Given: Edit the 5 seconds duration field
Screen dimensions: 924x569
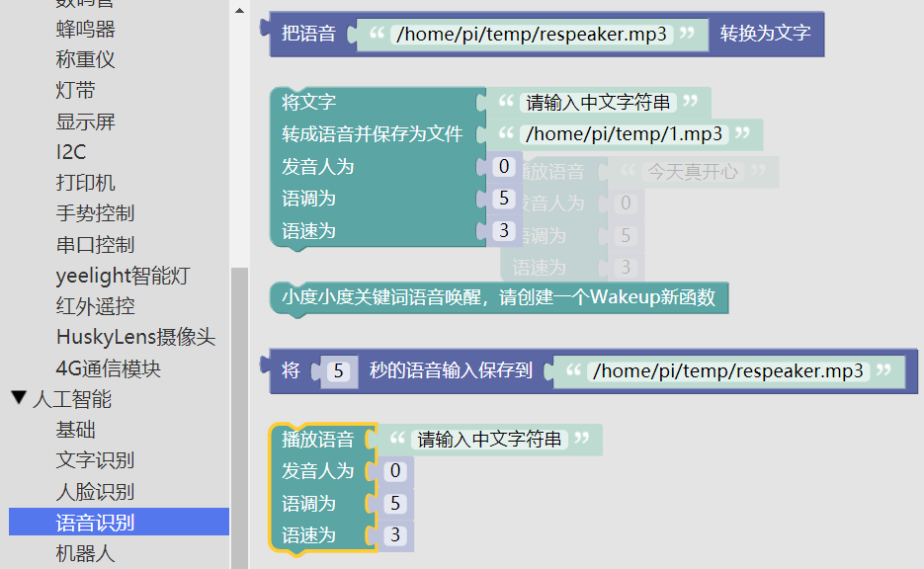Looking at the screenshot, I should [339, 371].
